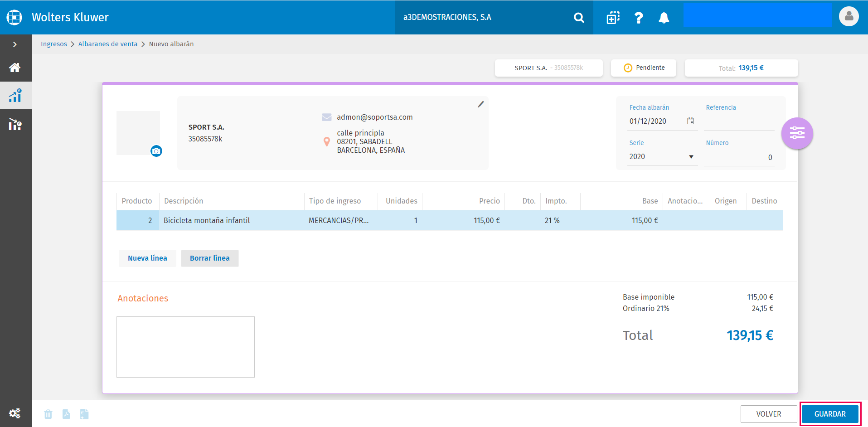Image resolution: width=868 pixels, height=427 pixels.
Task: Show notifications bell
Action: [x=664, y=18]
